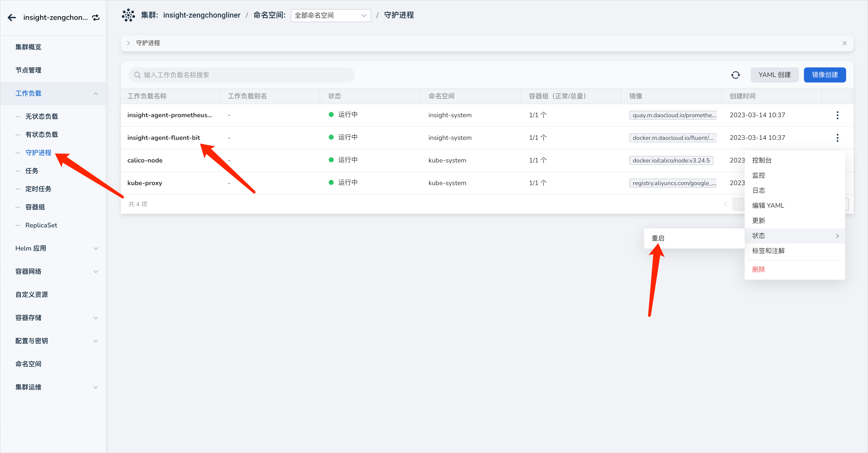
Task: Click calico-node's 运行中 status
Action: (343, 160)
